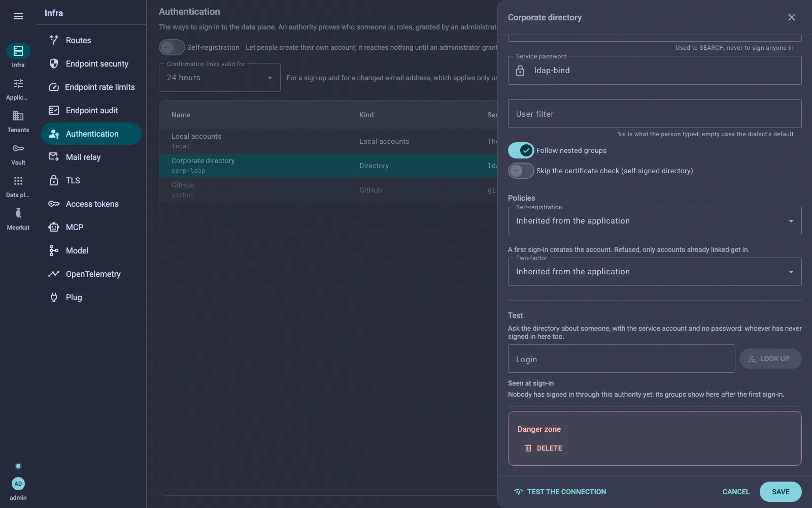
Task: Click the Model tree icon
Action: [x=54, y=250]
